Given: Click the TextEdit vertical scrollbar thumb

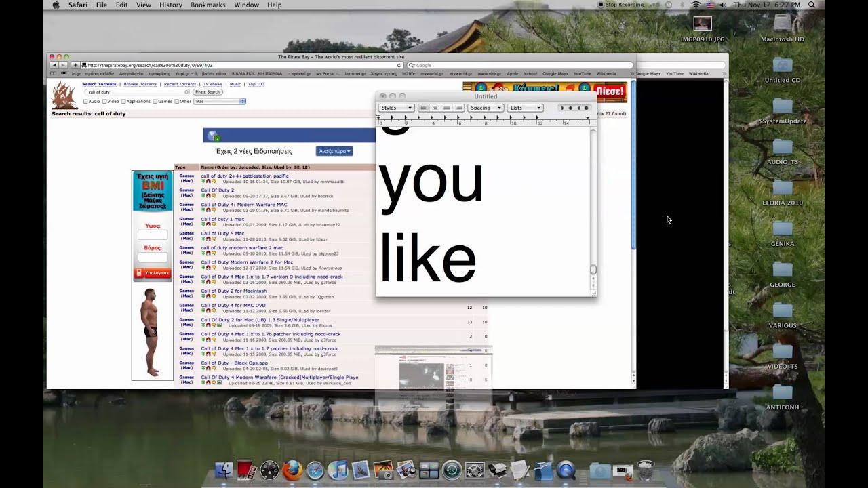Looking at the screenshot, I should (x=593, y=270).
